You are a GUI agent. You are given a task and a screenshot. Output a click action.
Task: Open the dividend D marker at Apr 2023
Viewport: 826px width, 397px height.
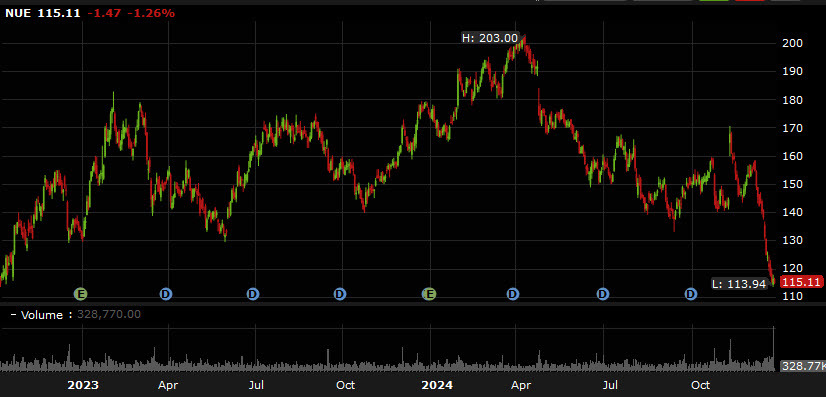click(x=166, y=294)
